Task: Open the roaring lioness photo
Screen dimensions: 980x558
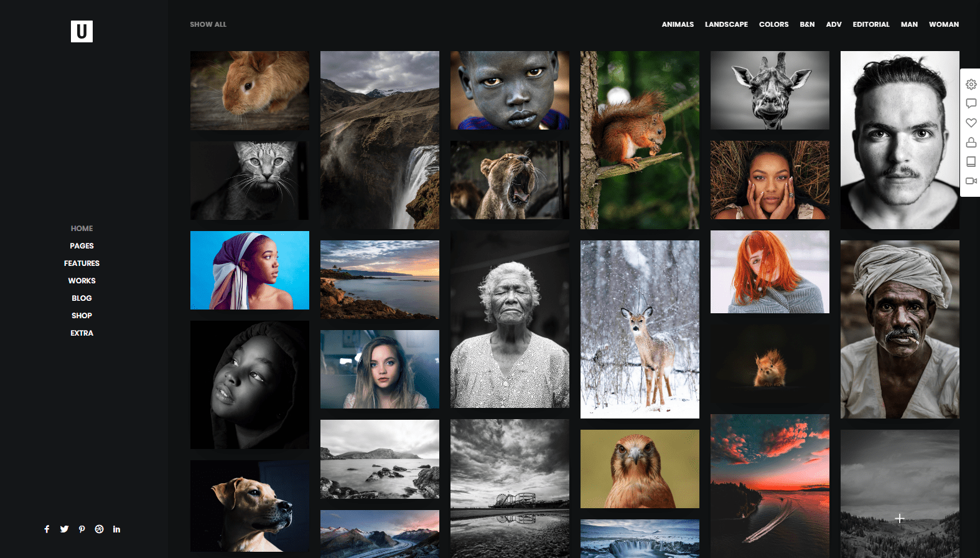Action: point(510,180)
